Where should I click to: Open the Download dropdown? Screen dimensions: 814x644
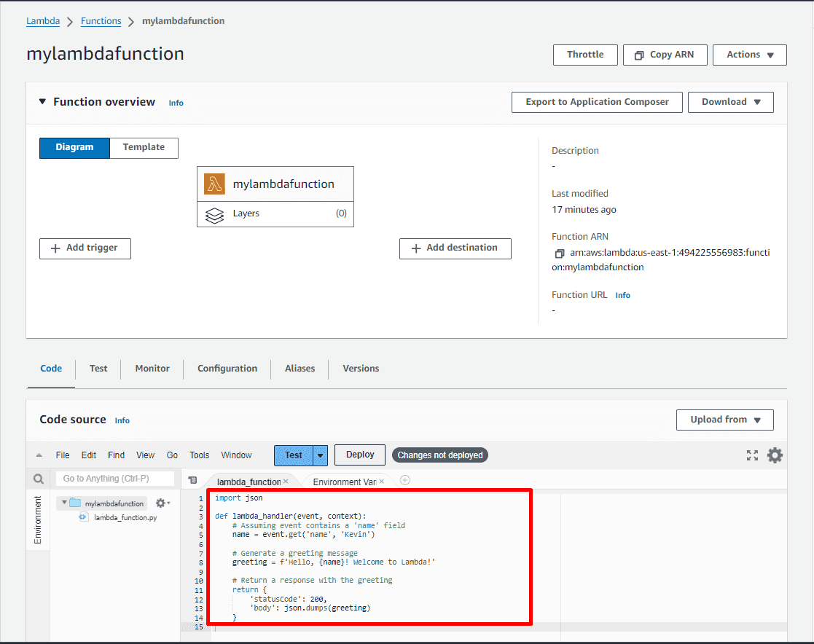(x=730, y=102)
